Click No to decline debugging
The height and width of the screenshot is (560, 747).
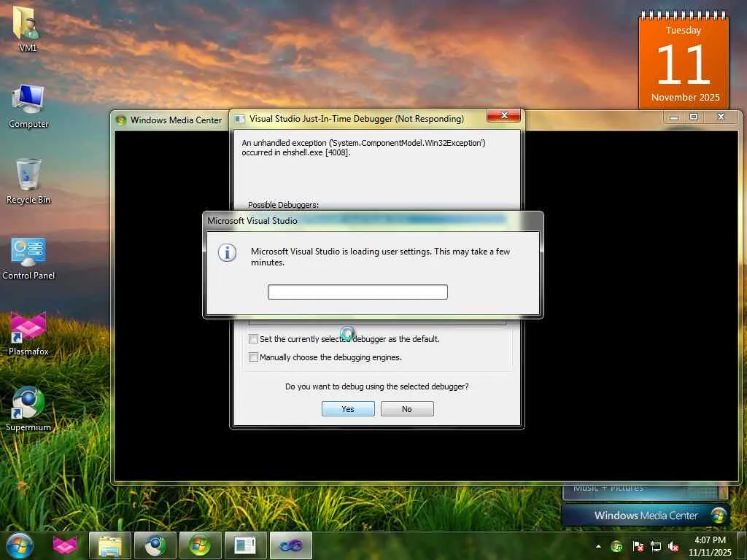point(407,408)
